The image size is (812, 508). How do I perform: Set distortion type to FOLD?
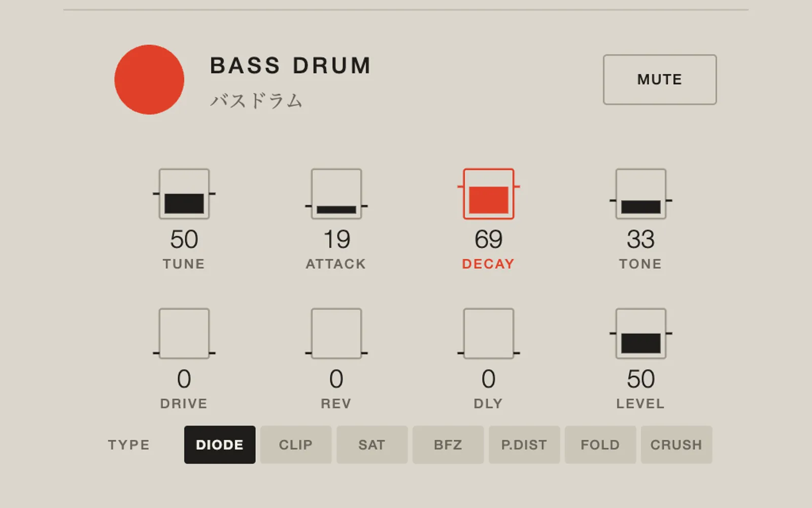click(x=600, y=444)
